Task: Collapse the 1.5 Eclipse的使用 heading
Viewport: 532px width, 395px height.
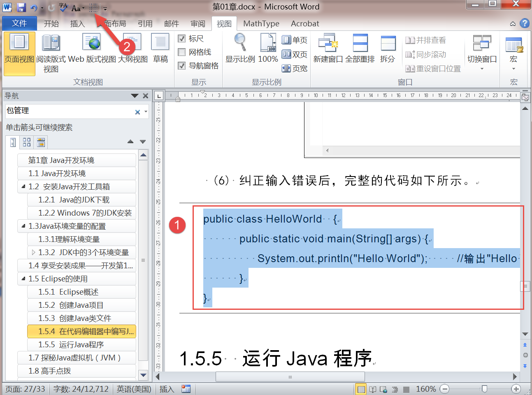Action: click(23, 279)
